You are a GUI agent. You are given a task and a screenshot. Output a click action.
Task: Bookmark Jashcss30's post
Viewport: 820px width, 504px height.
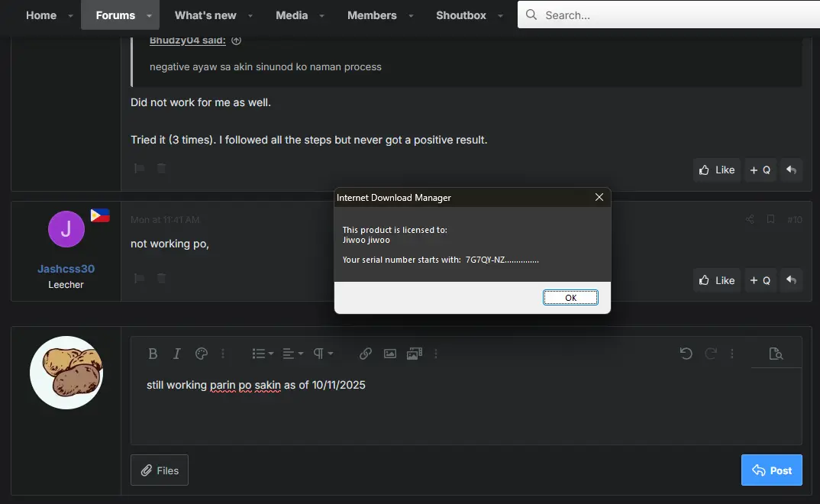(x=770, y=220)
